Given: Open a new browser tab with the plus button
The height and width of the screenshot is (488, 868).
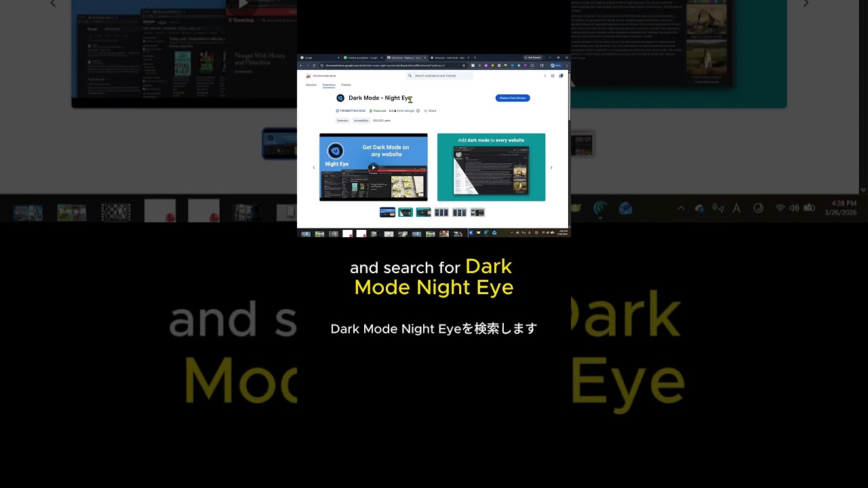Looking at the screenshot, I should [475, 58].
